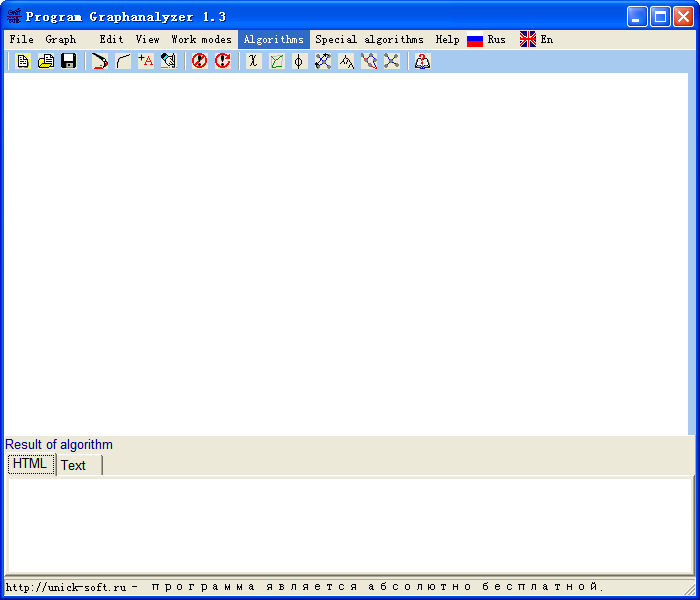Switch language to Rus
The image size is (700, 600).
click(x=496, y=39)
